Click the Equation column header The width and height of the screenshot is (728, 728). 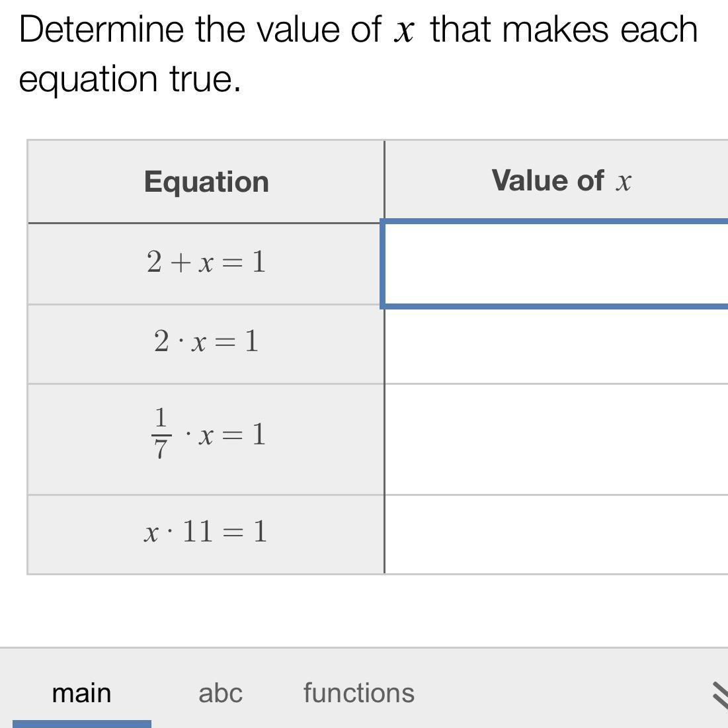[206, 182]
